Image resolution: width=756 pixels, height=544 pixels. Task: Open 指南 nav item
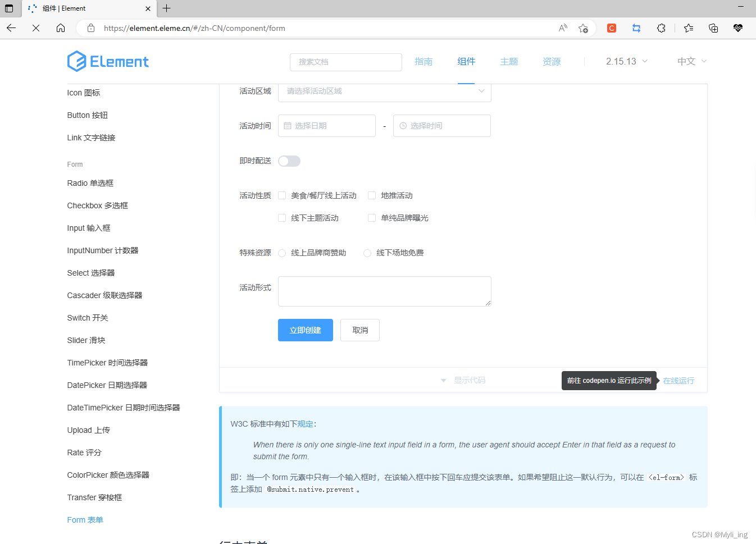[423, 61]
